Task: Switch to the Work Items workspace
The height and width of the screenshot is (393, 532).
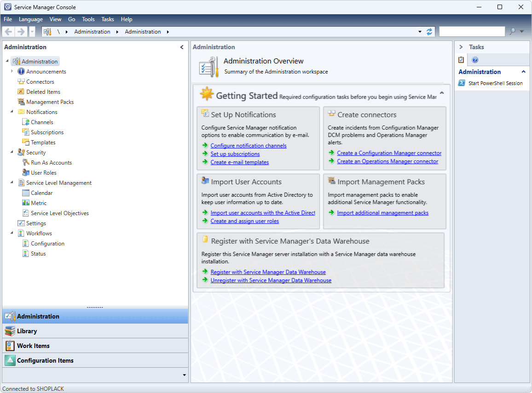Action: coord(95,346)
